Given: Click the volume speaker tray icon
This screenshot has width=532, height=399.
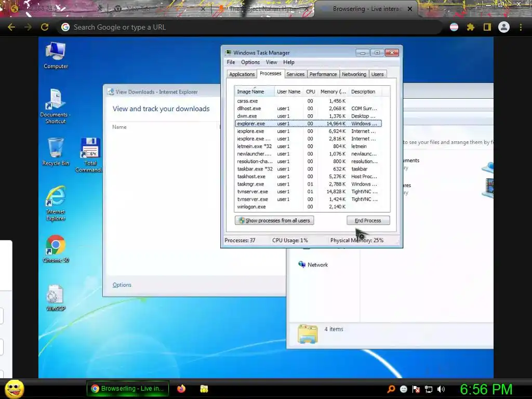Looking at the screenshot, I should click(x=441, y=389).
